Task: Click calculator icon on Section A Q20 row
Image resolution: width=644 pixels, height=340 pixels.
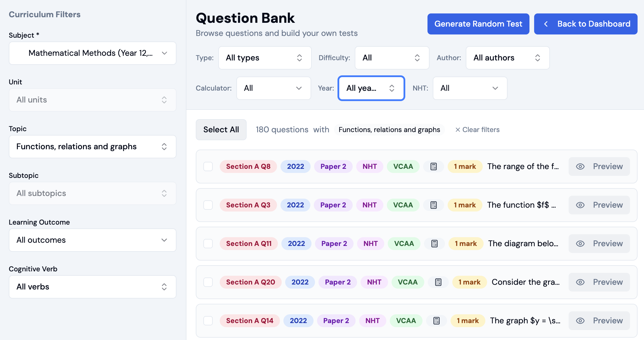Action: coord(438,282)
